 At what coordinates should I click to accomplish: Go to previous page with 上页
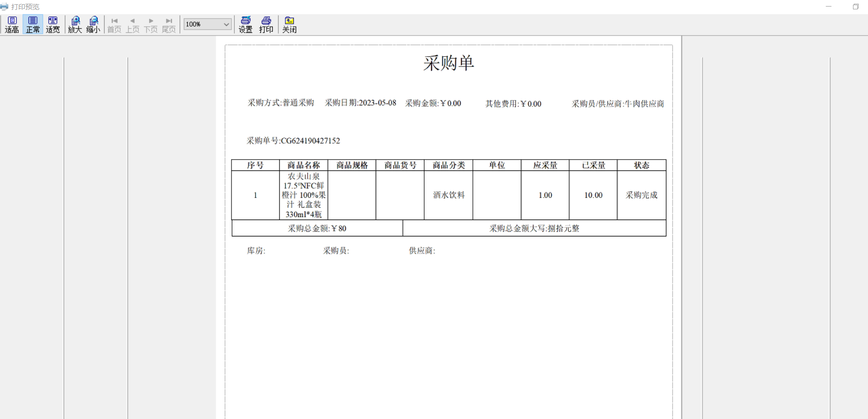pyautogui.click(x=133, y=24)
